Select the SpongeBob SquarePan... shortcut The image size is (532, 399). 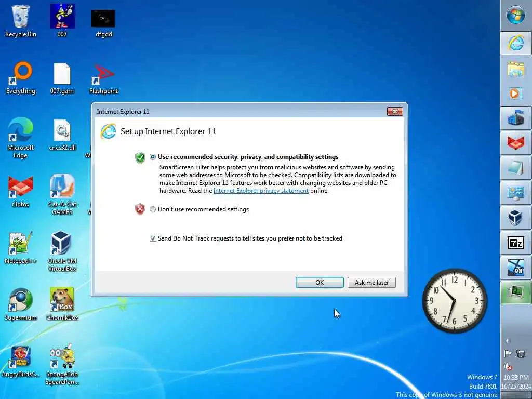[x=62, y=365]
